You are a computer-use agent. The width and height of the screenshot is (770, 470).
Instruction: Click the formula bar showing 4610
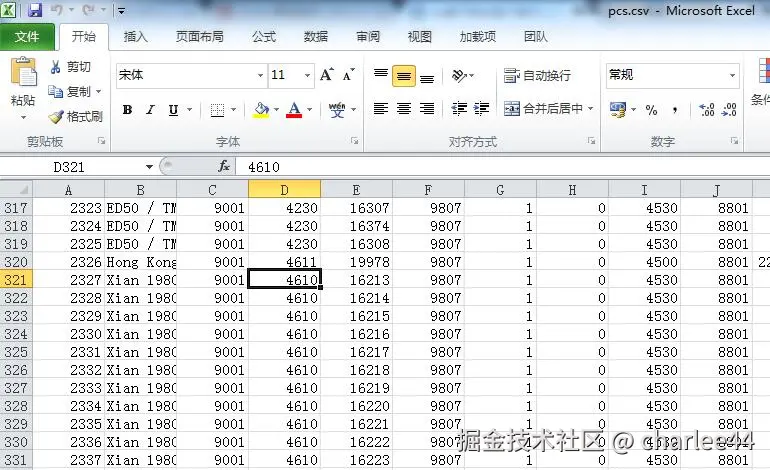(502, 167)
